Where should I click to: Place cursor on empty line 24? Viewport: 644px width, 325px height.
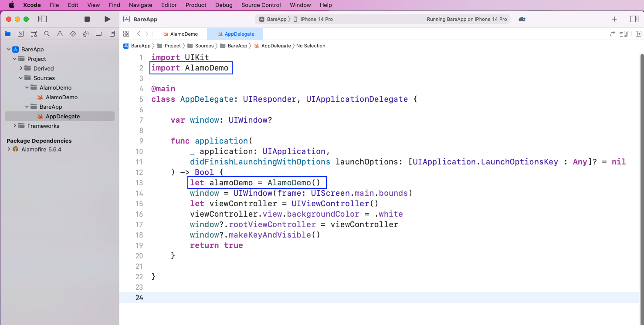tap(379, 298)
